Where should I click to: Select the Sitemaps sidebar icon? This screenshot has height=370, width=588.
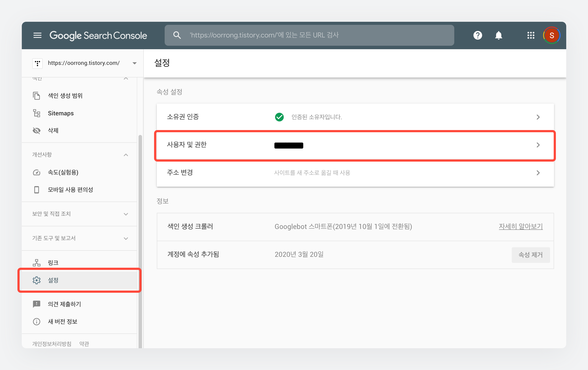pos(37,113)
